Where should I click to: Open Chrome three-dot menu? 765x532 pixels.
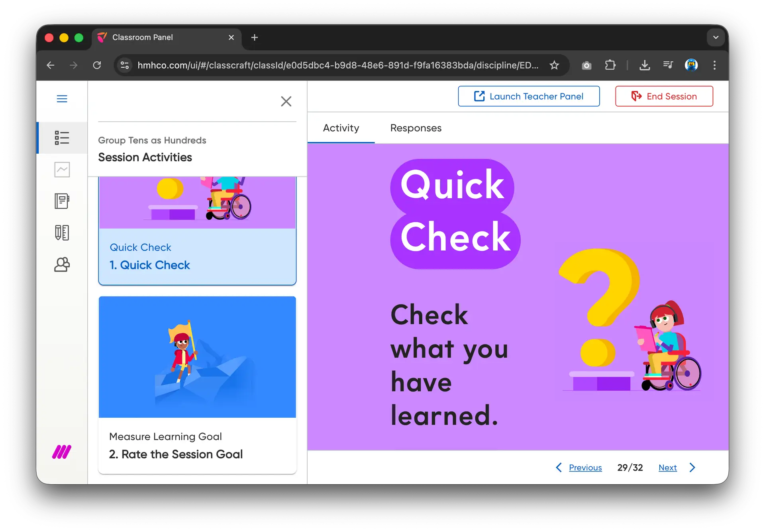714,65
